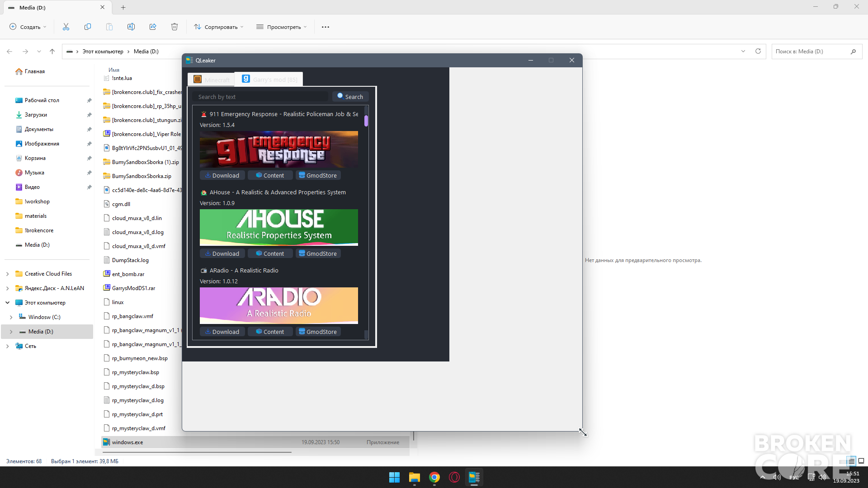Screen dimensions: 868x488
Task: Open Content for AHouse addon
Action: point(270,253)
